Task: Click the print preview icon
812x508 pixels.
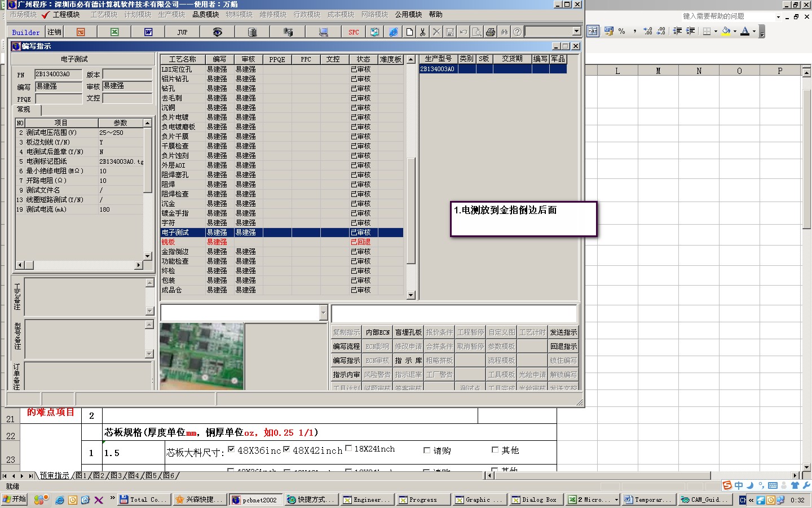Action: tap(476, 32)
